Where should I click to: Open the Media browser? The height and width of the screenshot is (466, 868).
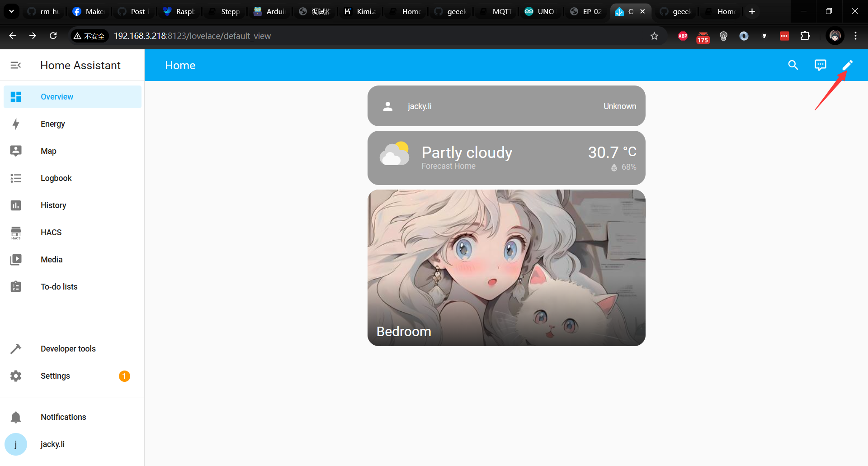click(72, 260)
